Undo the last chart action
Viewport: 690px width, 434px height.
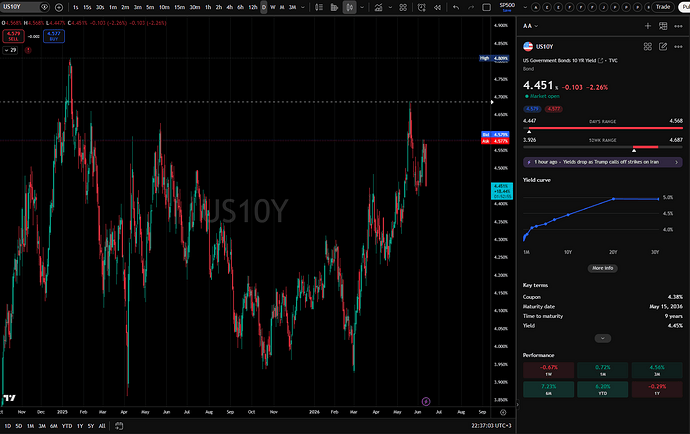point(456,7)
